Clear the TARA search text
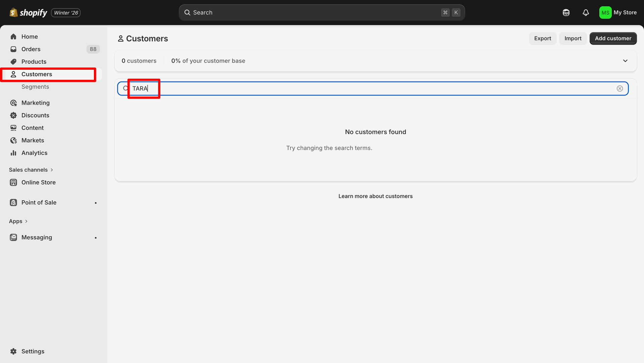Image resolution: width=644 pixels, height=363 pixels. point(620,88)
